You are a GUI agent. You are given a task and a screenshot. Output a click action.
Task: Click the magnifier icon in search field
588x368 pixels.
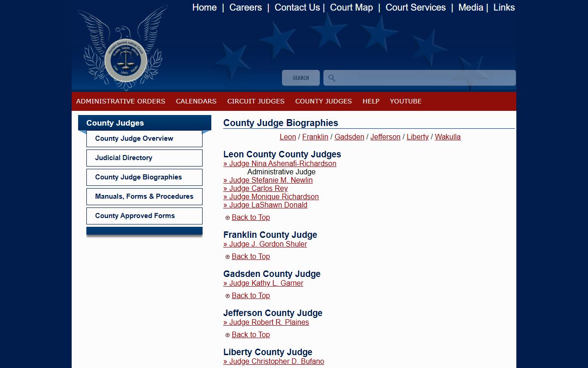[x=332, y=78]
